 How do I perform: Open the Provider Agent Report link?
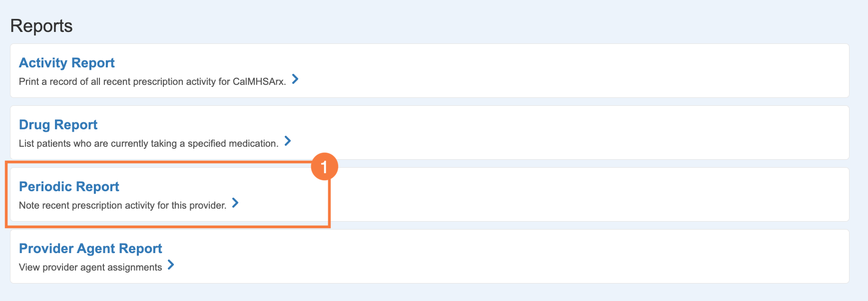point(90,249)
